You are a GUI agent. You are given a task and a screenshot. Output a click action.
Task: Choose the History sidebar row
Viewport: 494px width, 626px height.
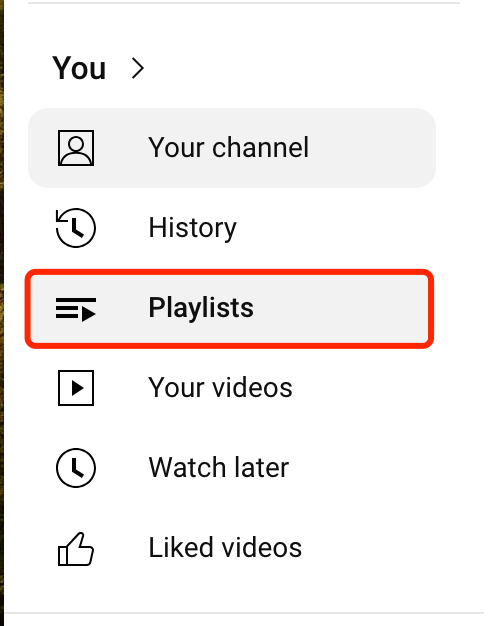(x=232, y=228)
